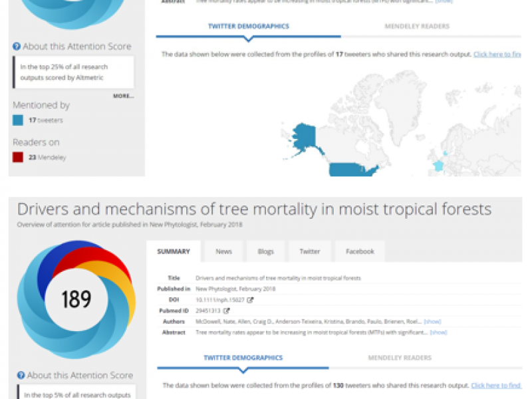Expand the upper Abstract with show link
Screen dimensions: 532x399
point(444,1)
